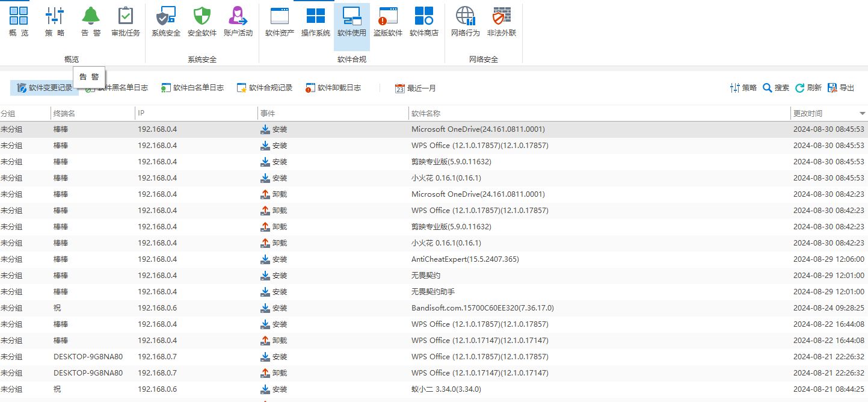Viewport: 868px width, 402px height.
Task: Click the 导出 export button
Action: click(841, 88)
